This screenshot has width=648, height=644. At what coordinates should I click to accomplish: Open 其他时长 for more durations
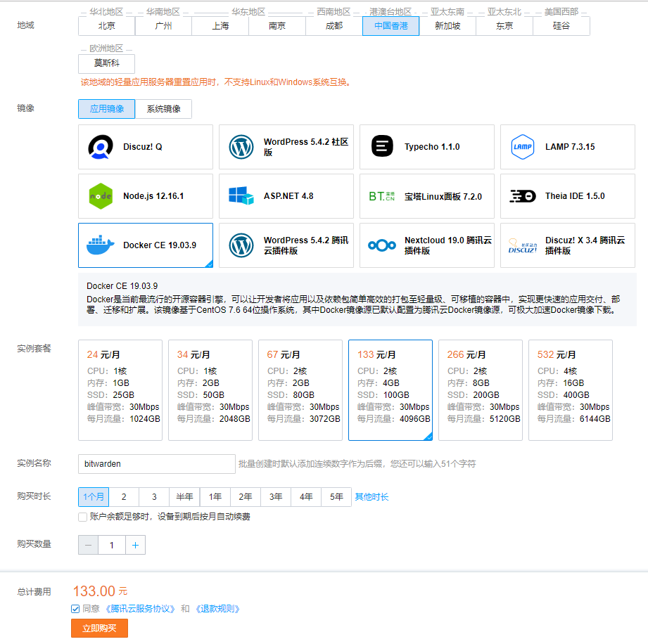tap(371, 497)
